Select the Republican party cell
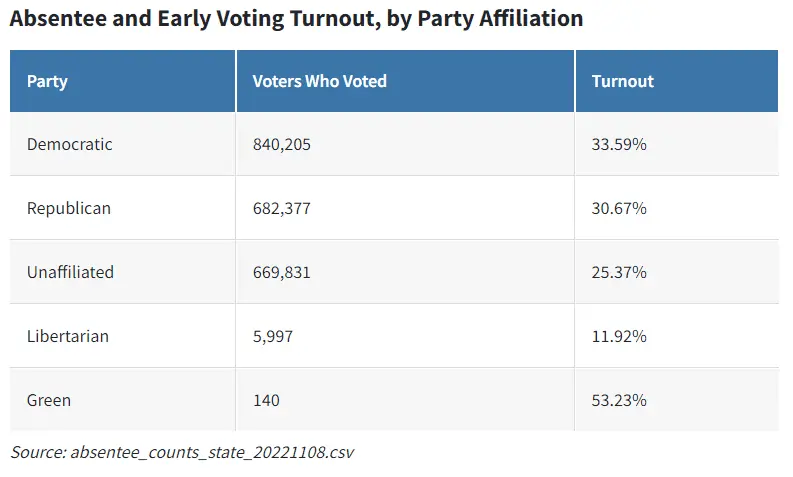The width and height of the screenshot is (793, 477). tap(69, 208)
